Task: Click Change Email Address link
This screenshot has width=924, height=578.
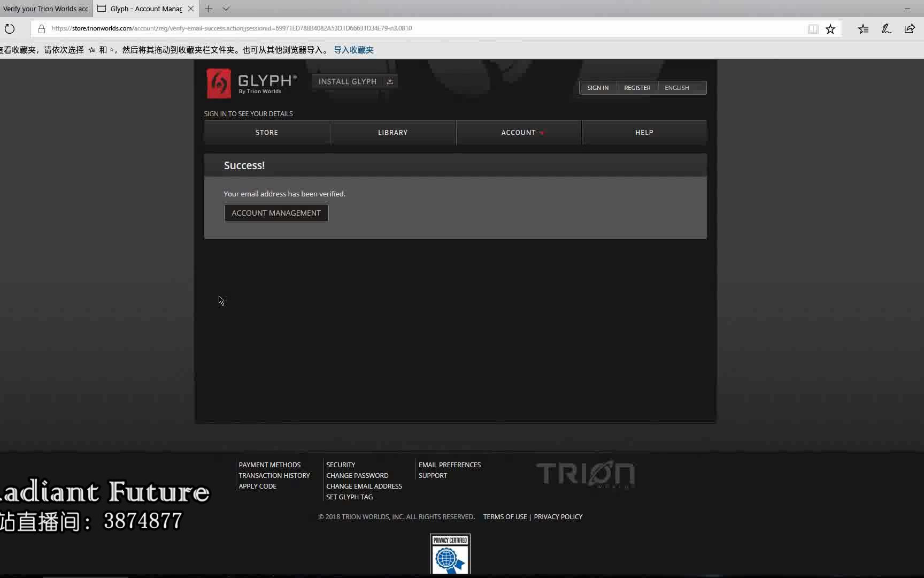Action: click(x=364, y=486)
